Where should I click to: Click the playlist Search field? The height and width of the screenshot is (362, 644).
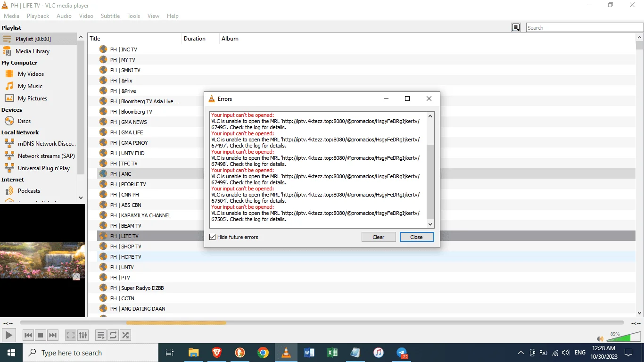pyautogui.click(x=585, y=28)
